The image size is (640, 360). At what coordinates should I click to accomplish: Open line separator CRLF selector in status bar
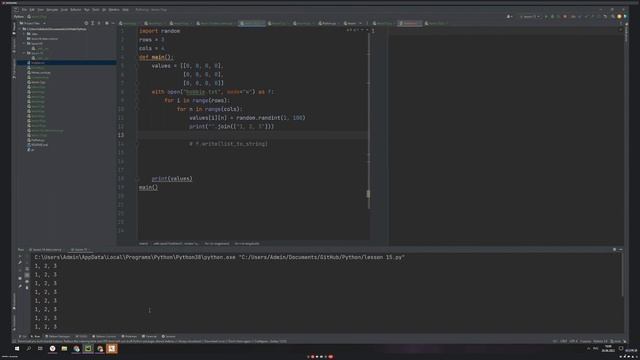click(x=564, y=341)
